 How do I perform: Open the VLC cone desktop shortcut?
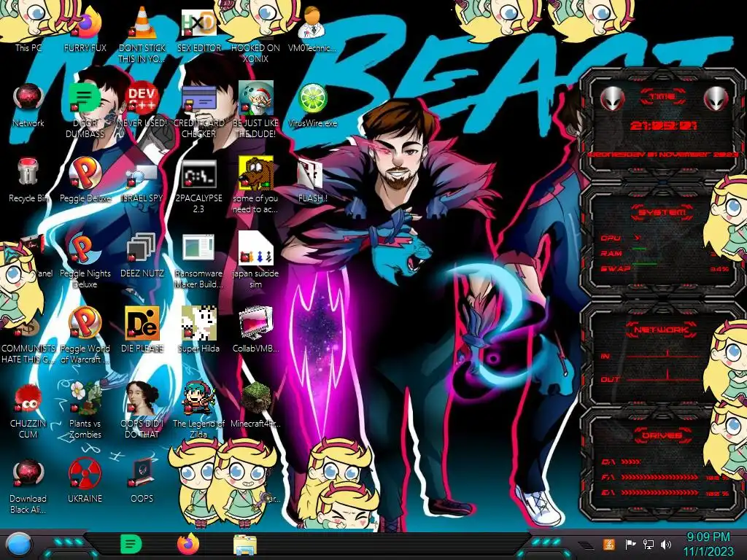point(142,34)
